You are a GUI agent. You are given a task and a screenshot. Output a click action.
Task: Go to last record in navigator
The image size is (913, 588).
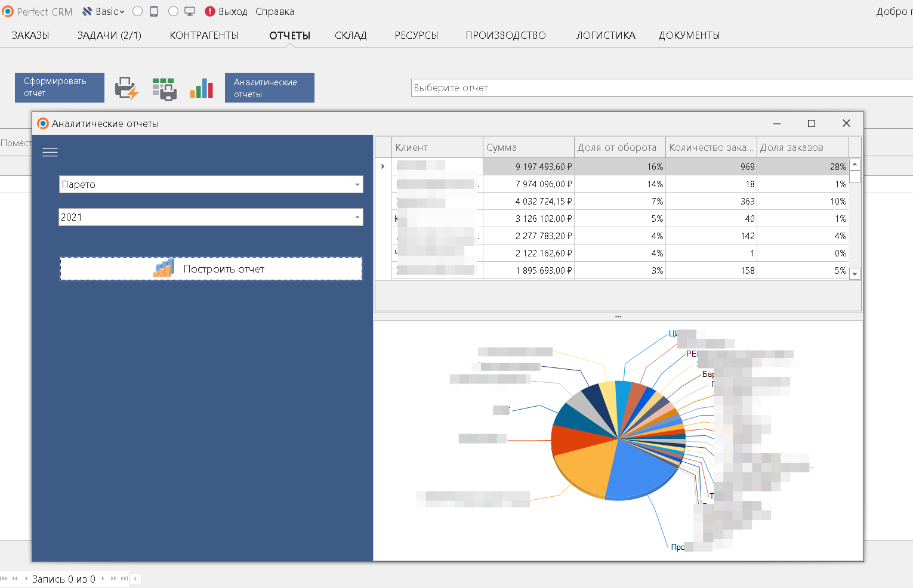click(x=124, y=578)
